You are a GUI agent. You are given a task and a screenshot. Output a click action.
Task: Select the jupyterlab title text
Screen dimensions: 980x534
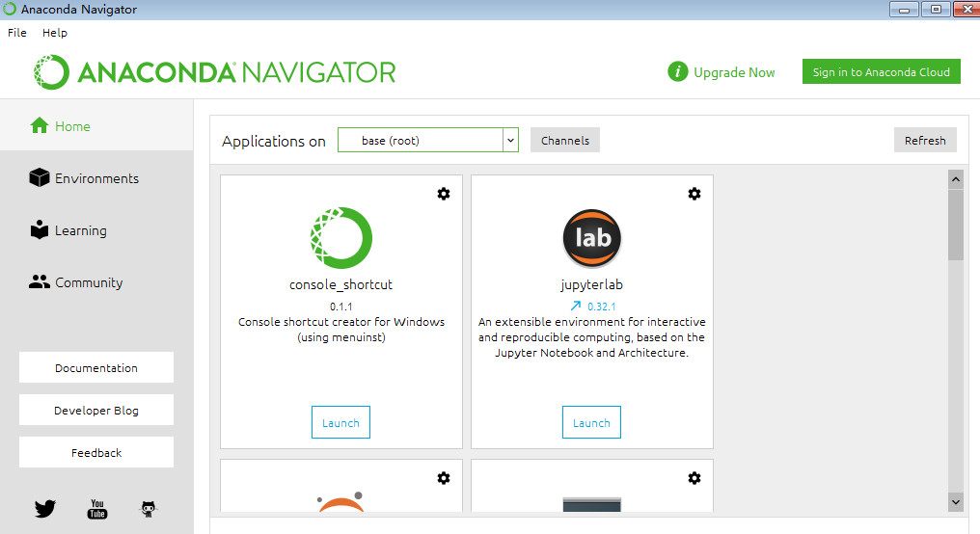591,284
